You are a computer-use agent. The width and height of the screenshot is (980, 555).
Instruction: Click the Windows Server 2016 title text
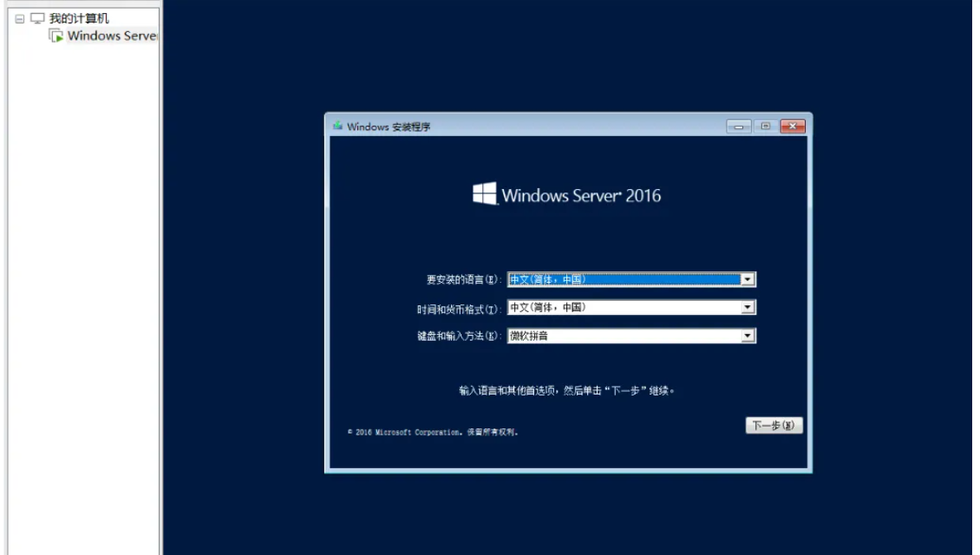pos(581,195)
